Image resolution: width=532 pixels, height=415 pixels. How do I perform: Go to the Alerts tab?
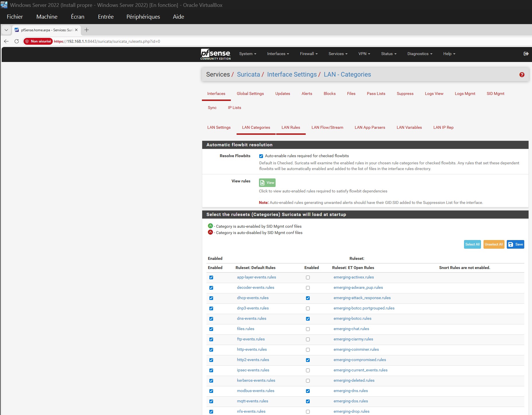[x=307, y=94]
